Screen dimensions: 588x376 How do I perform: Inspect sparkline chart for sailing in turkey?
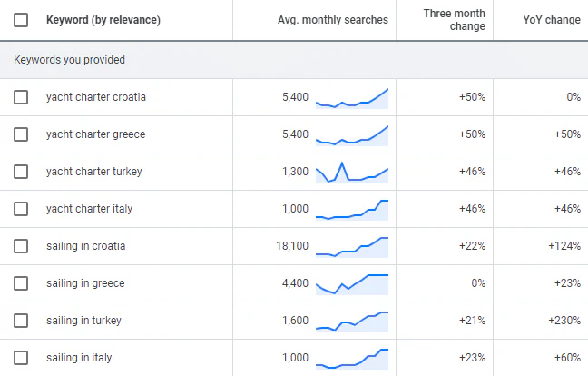pos(352,322)
